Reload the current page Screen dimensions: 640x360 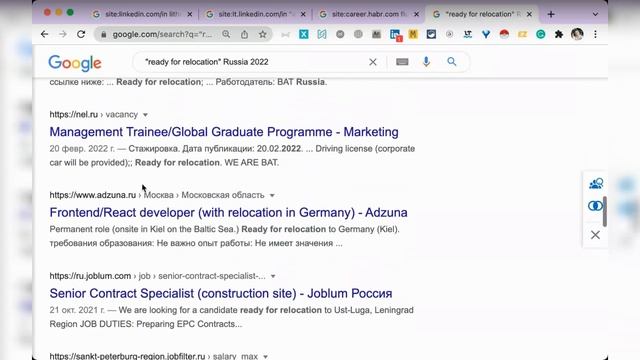click(81, 34)
